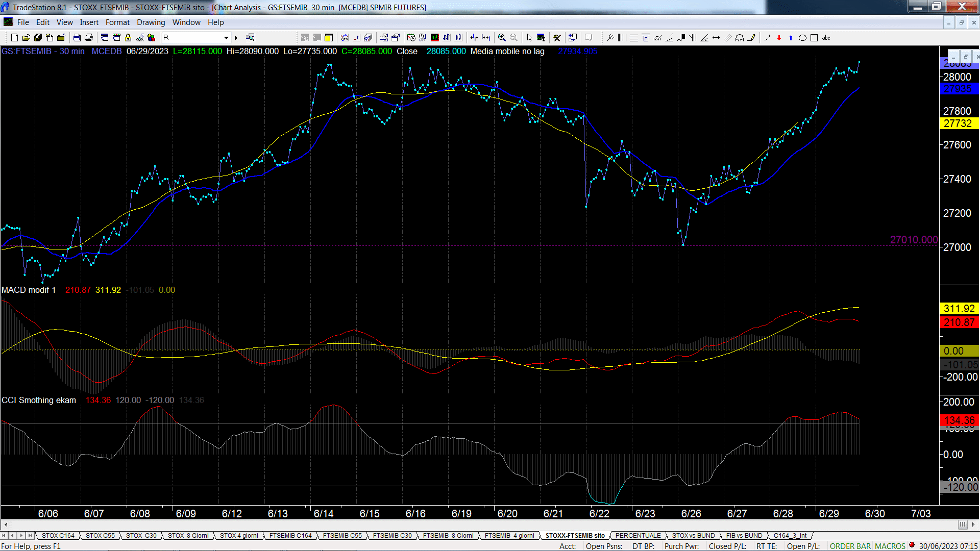Click the crossed hammers strategy icon
This screenshot has width=980, height=551.
557,38
